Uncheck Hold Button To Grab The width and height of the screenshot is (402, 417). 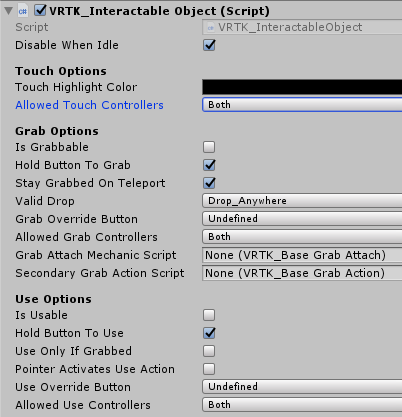point(209,165)
